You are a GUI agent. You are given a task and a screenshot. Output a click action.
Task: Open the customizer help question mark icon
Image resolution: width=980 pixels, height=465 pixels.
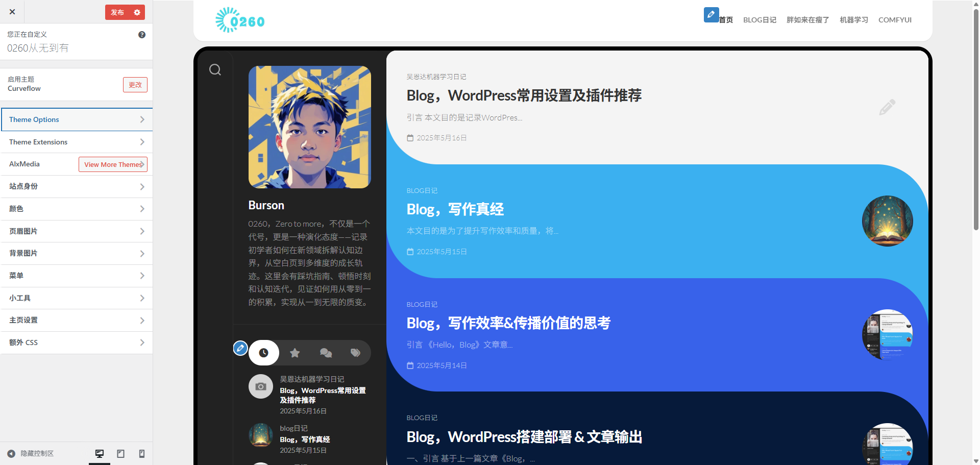point(142,35)
